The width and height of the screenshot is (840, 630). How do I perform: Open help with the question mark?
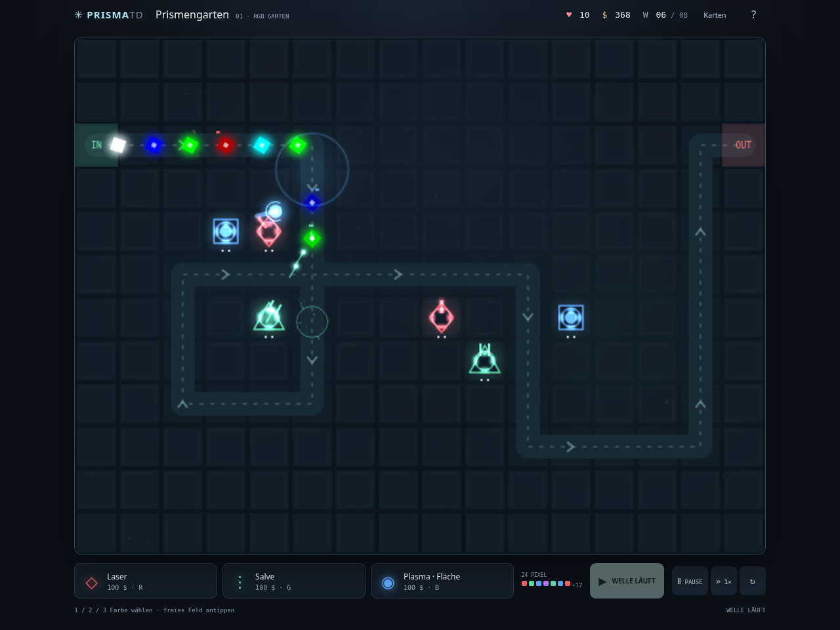click(753, 14)
